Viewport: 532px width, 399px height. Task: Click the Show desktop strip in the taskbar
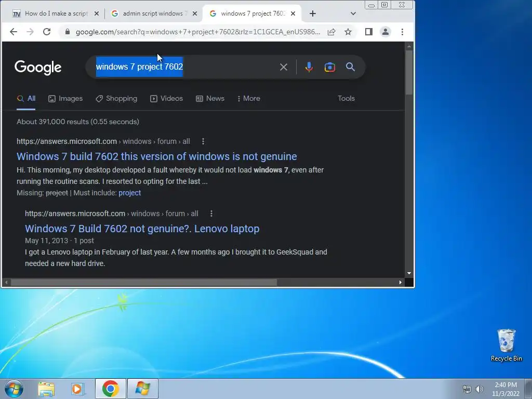[x=528, y=389]
